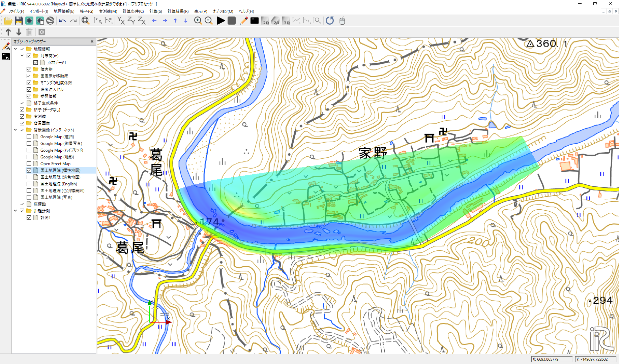Click the mouse hint icon
The height and width of the screenshot is (364, 619).
[x=342, y=21]
